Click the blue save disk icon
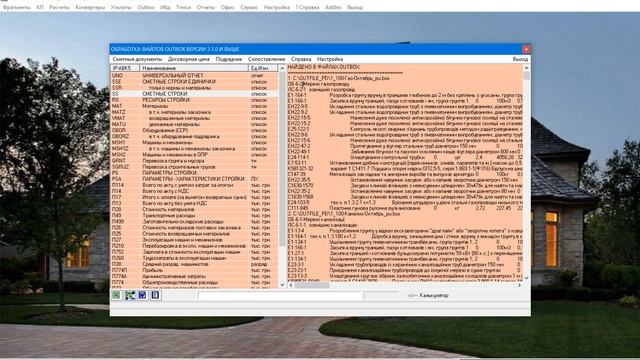 point(142,295)
